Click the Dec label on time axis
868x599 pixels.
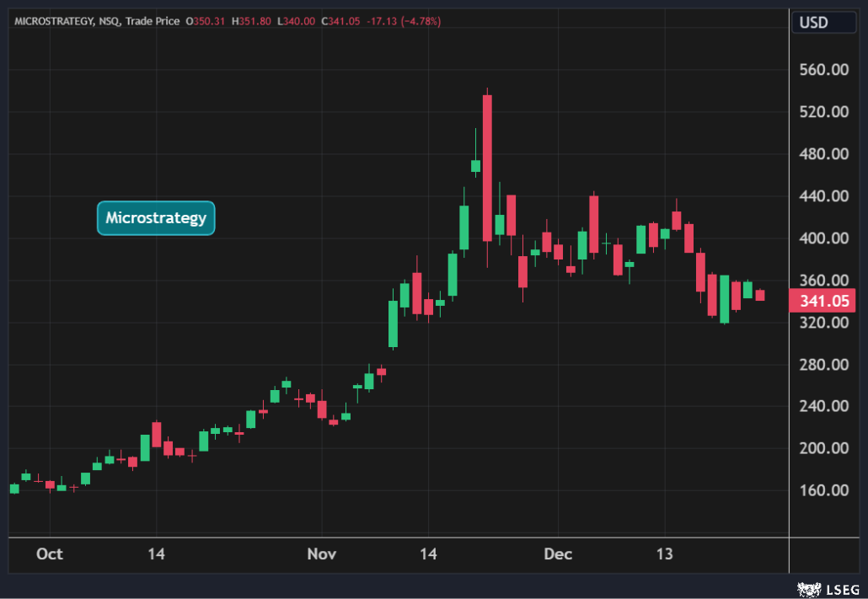click(x=558, y=554)
